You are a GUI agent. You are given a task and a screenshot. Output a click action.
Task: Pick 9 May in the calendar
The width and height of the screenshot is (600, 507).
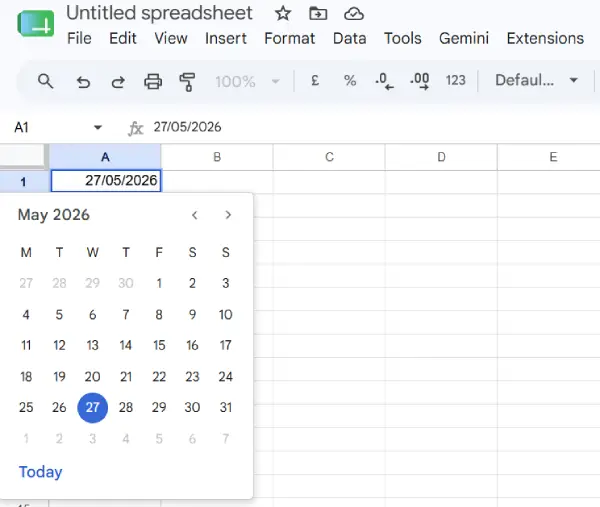192,315
